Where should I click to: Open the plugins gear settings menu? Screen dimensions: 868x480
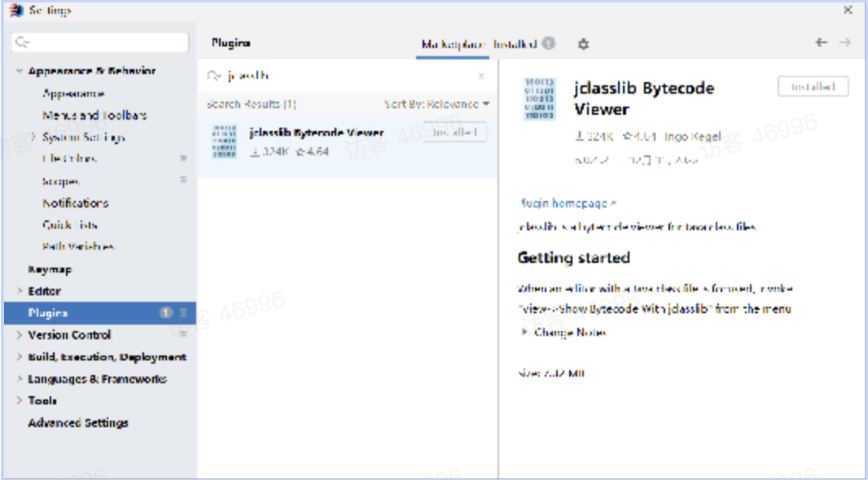coord(583,44)
